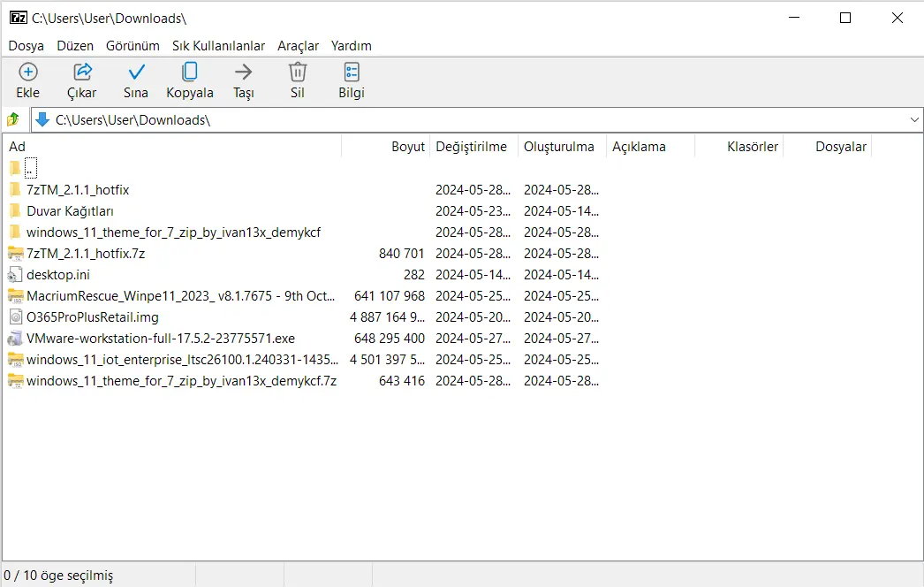The height and width of the screenshot is (587, 924).
Task: Click the 7-Zip logo in title bar
Action: [x=19, y=18]
